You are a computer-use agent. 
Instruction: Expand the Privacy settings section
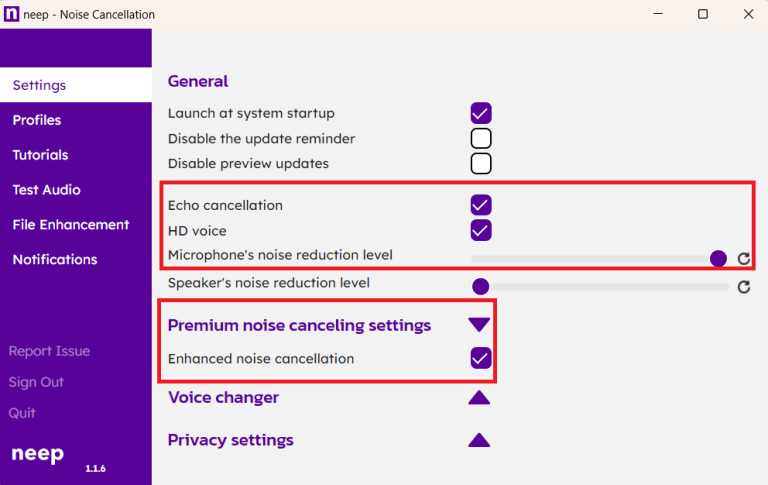coord(479,440)
